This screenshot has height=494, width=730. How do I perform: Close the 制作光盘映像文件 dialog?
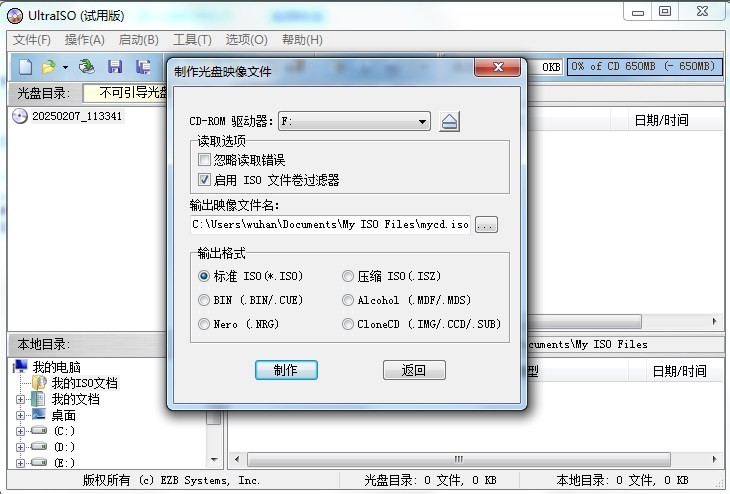[x=497, y=67]
